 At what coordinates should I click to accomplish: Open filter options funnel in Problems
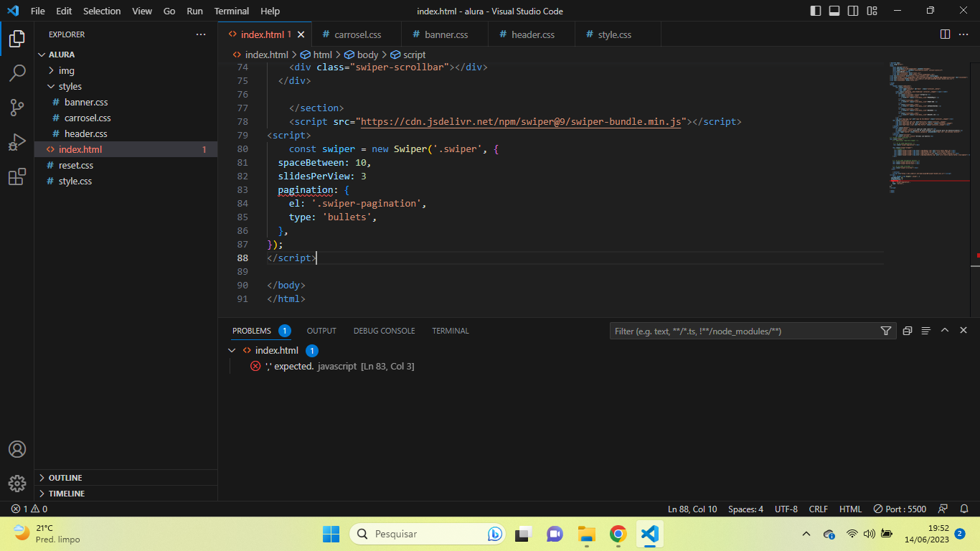(886, 331)
